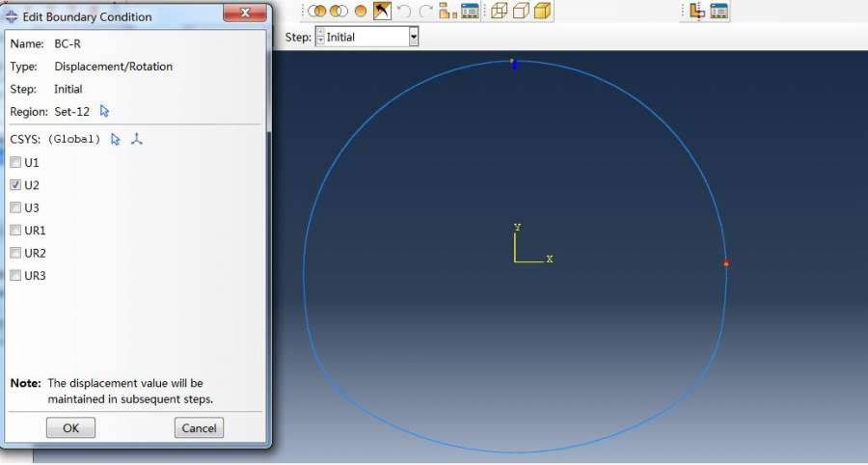The height and width of the screenshot is (465, 868).
Task: Uncheck the U2 checkbox
Action: [15, 185]
